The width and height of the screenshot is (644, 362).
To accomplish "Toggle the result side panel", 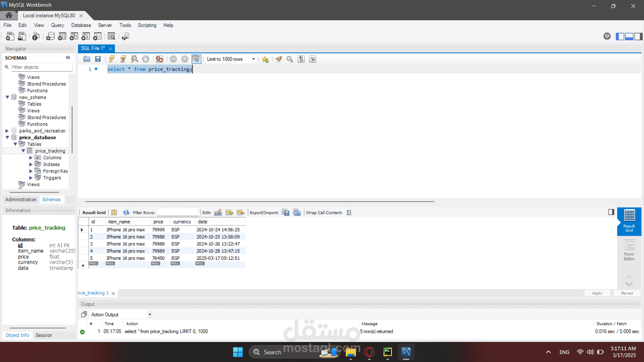I will pos(611,212).
